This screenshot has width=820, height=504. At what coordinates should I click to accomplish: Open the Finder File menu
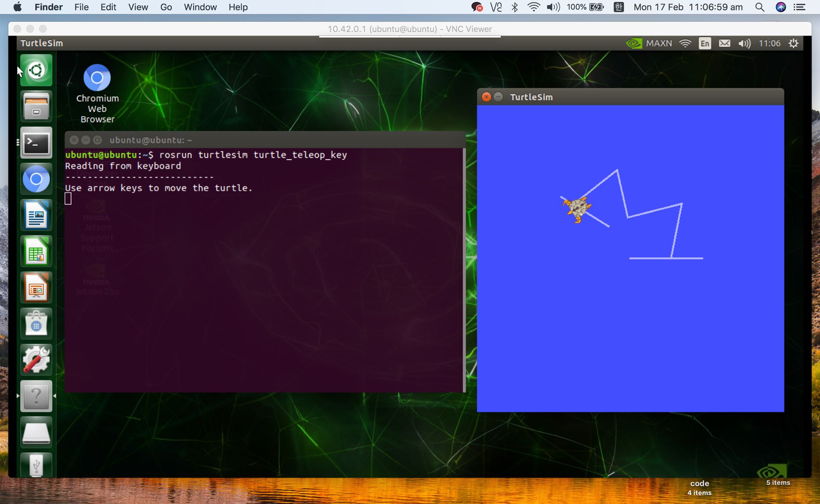pos(81,7)
